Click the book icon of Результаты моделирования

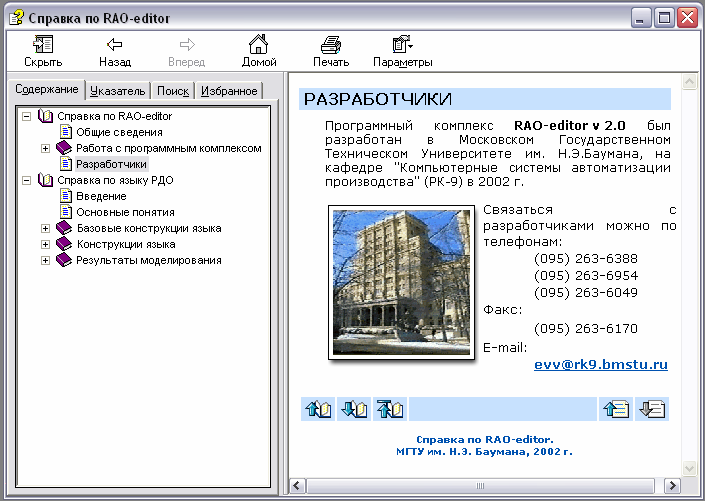click(64, 259)
